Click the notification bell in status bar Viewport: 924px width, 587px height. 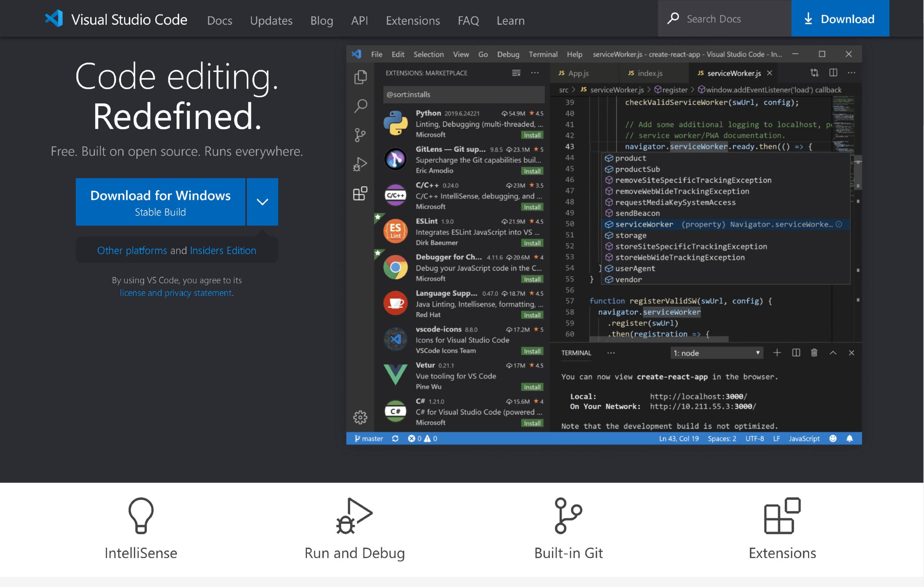click(850, 439)
